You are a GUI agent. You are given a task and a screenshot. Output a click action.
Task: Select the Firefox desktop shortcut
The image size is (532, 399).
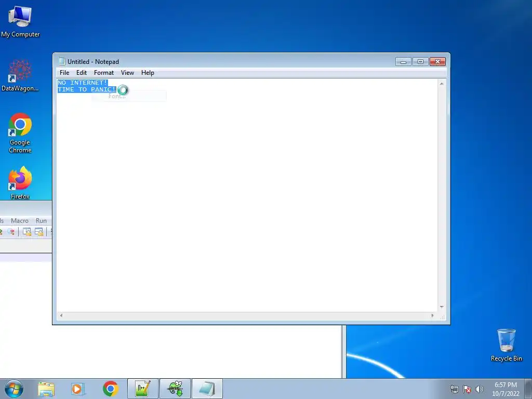pos(20,182)
